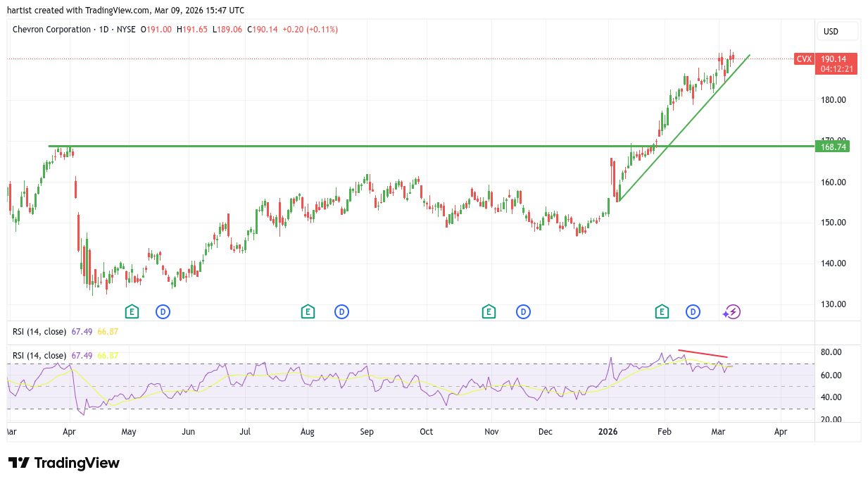This screenshot has width=868, height=484.
Task: Click the earnings E marker near May
Action: point(131,311)
